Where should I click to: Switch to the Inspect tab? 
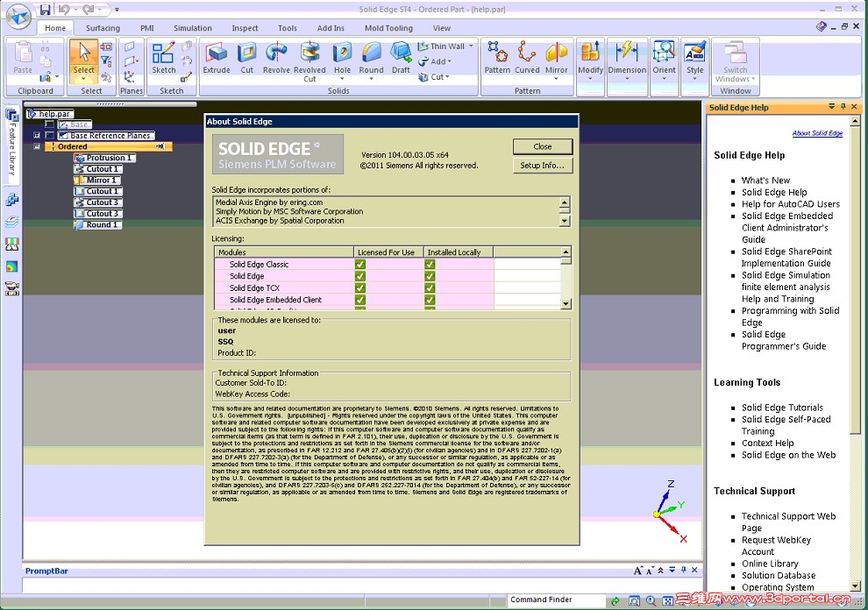pos(245,28)
